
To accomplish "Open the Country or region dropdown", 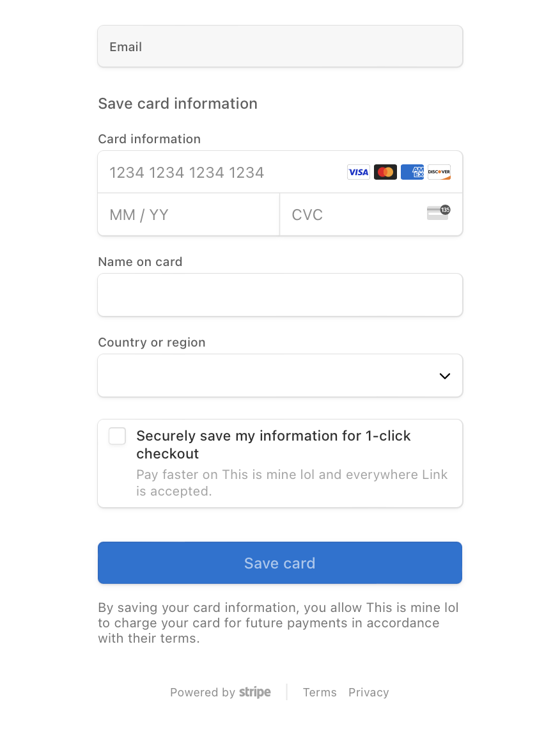I will click(280, 376).
